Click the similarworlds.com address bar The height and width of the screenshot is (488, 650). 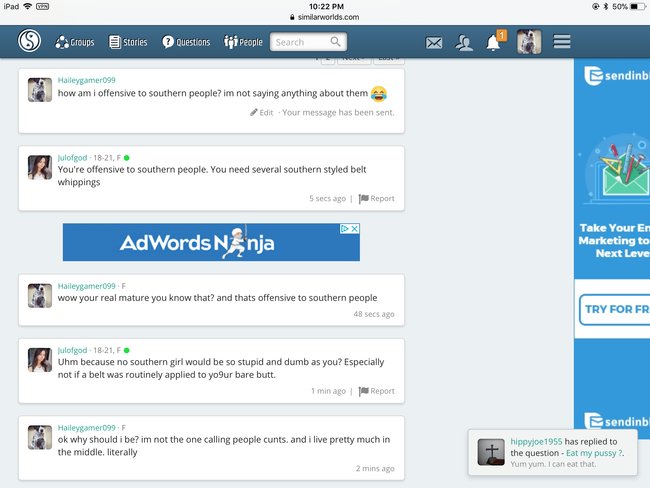click(325, 17)
